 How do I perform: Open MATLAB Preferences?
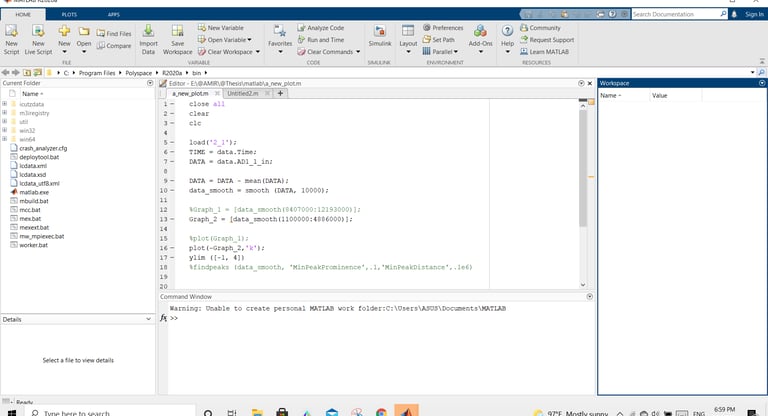(443, 28)
